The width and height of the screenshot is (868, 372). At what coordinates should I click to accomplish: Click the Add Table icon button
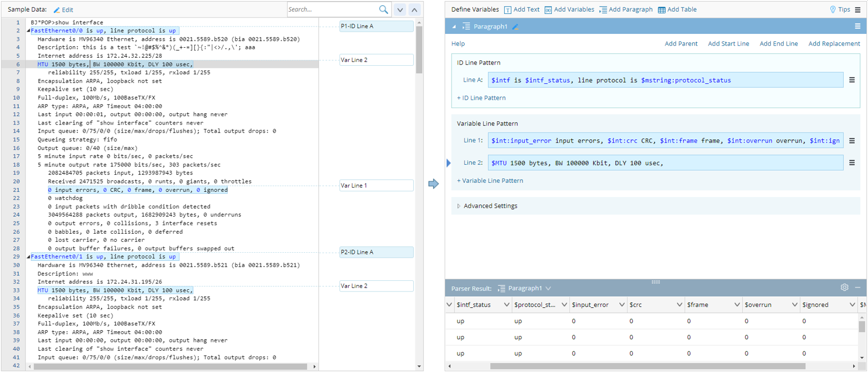[x=662, y=10]
